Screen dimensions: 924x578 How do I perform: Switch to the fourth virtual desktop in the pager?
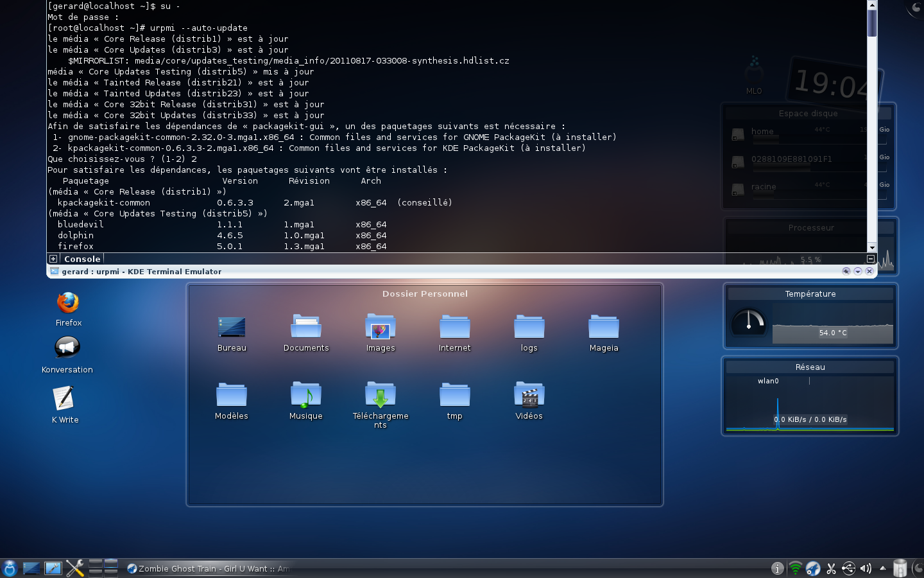coord(111,572)
